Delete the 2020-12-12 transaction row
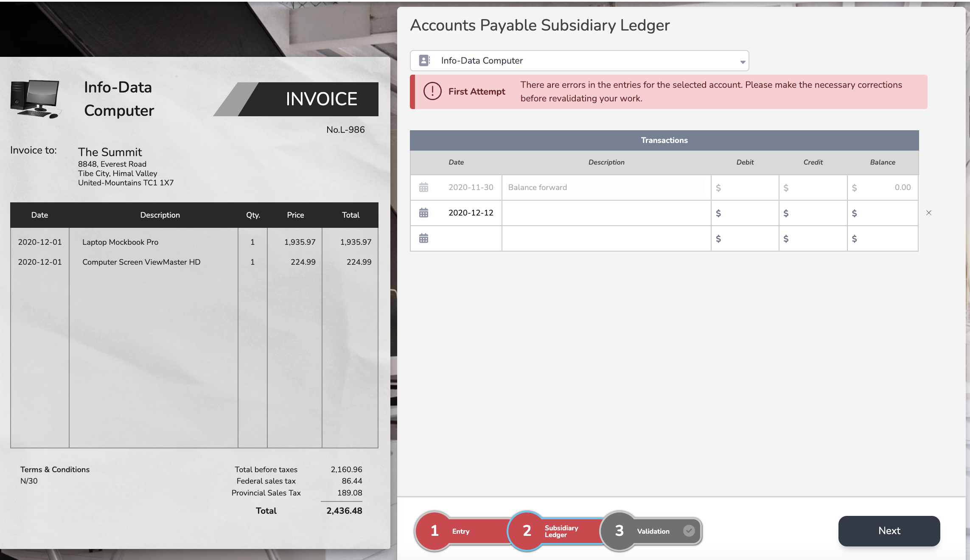970x560 pixels. coord(928,213)
